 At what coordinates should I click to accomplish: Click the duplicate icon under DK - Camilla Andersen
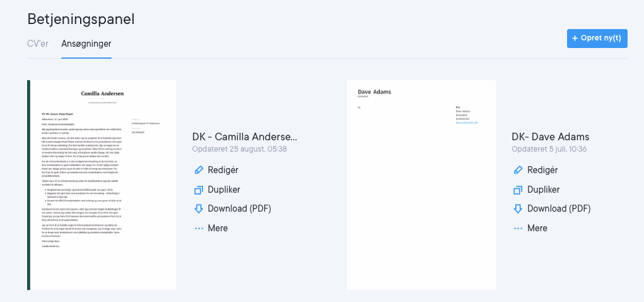click(x=199, y=190)
